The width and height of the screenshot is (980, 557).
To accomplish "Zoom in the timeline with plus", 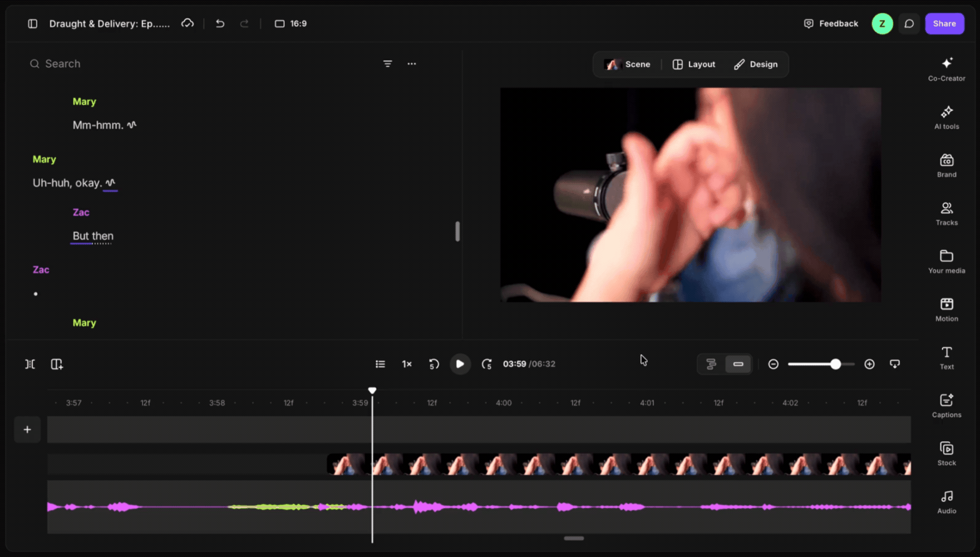I will (x=869, y=364).
